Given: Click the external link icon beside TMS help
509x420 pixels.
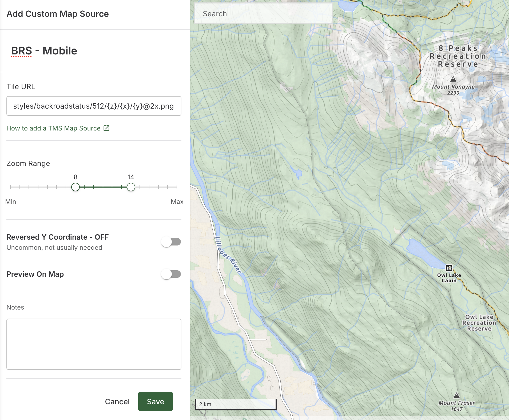Looking at the screenshot, I should tap(106, 128).
